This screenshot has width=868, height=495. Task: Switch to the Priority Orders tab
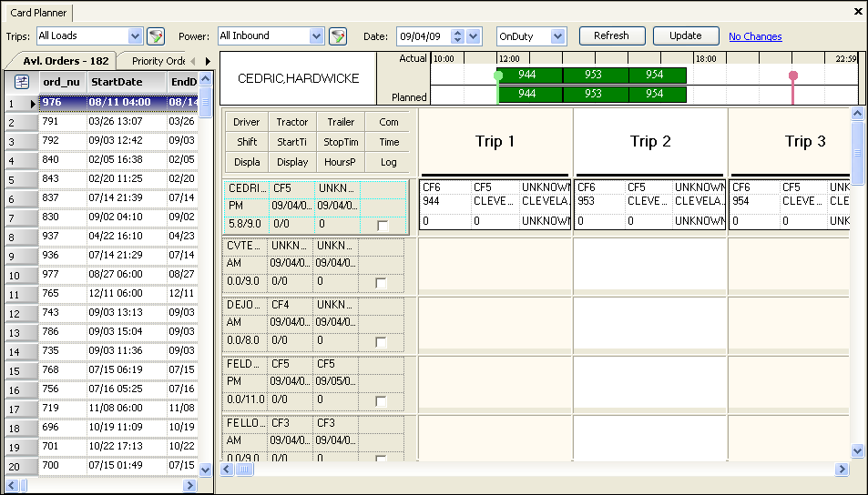[x=158, y=61]
